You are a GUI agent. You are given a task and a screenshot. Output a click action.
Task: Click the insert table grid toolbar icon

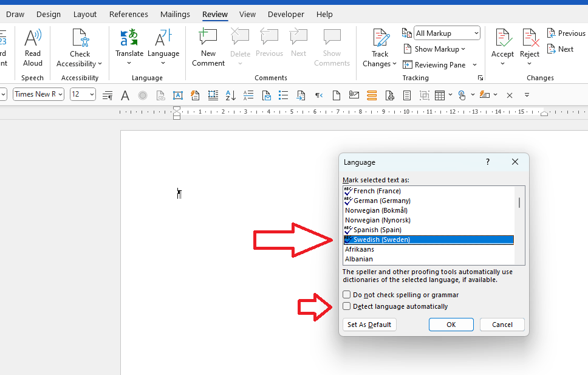pos(440,95)
